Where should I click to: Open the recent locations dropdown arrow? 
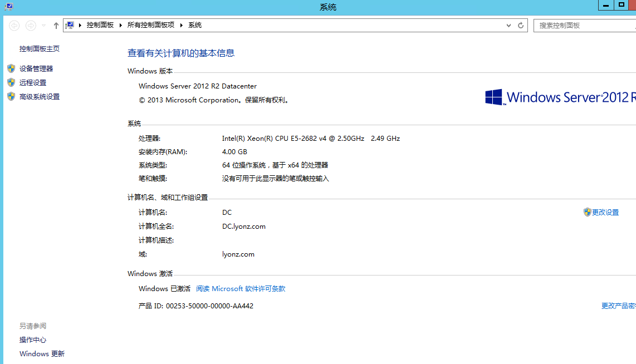(x=44, y=26)
